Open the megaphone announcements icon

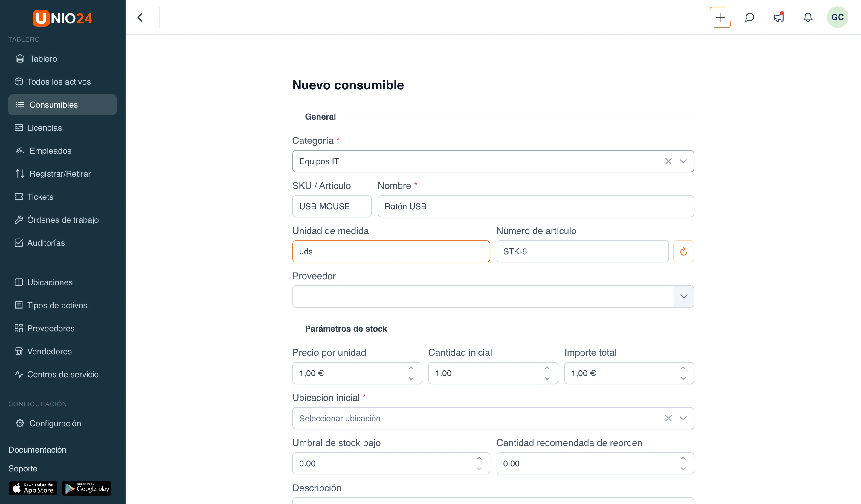(x=779, y=17)
